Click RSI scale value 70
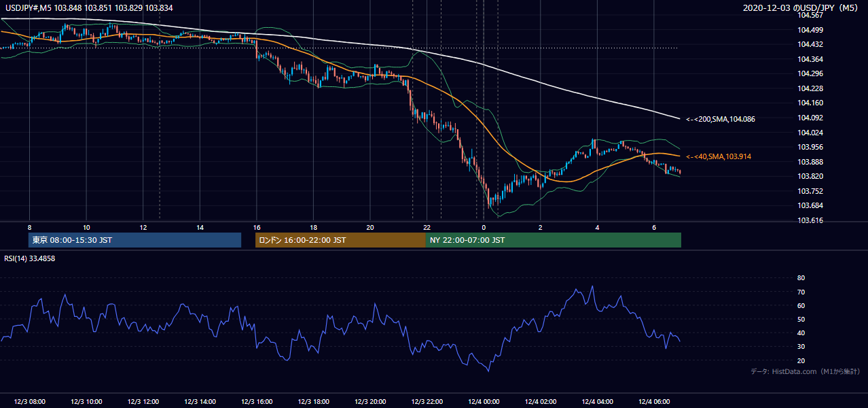Screen dimensions: 868x408 tap(801, 292)
